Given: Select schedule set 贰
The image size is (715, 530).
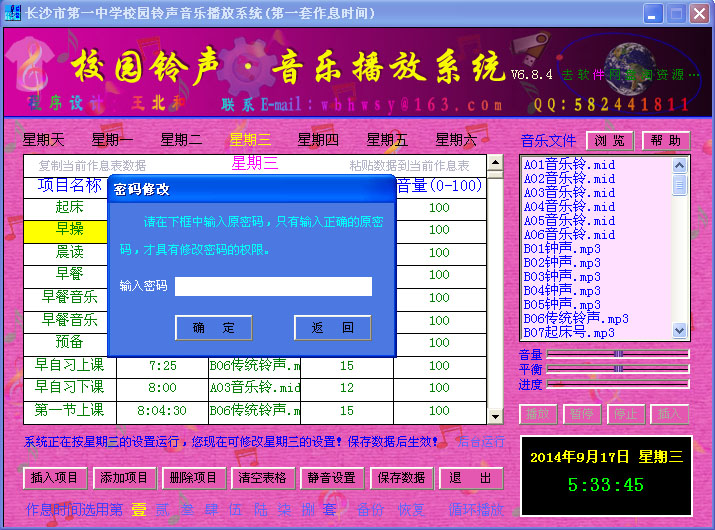Looking at the screenshot, I should [x=163, y=509].
